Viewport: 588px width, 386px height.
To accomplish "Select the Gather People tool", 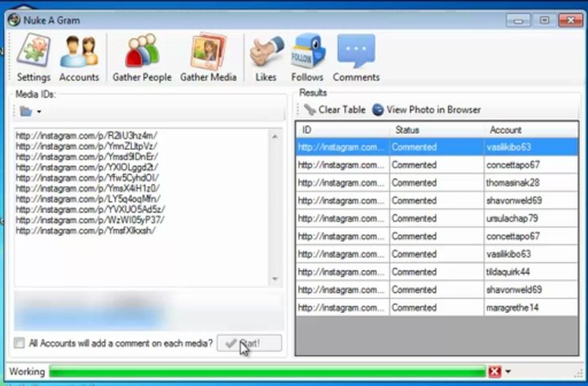I will [142, 58].
